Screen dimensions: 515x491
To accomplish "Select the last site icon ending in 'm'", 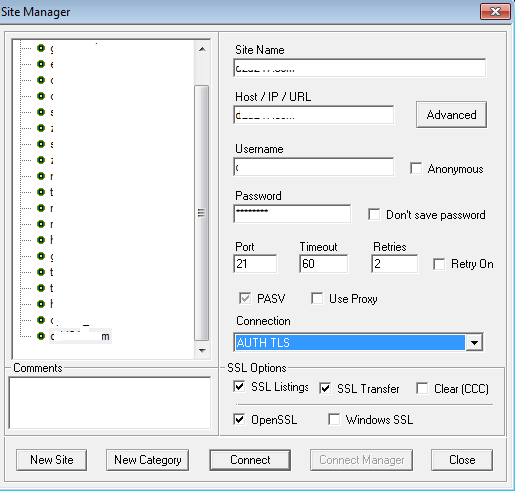I will [x=41, y=336].
